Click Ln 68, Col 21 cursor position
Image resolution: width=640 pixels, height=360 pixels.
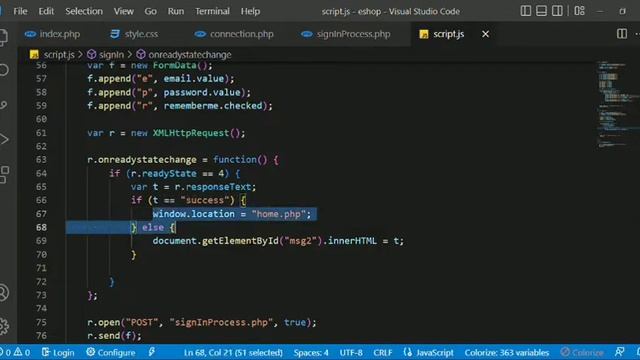tap(233, 352)
